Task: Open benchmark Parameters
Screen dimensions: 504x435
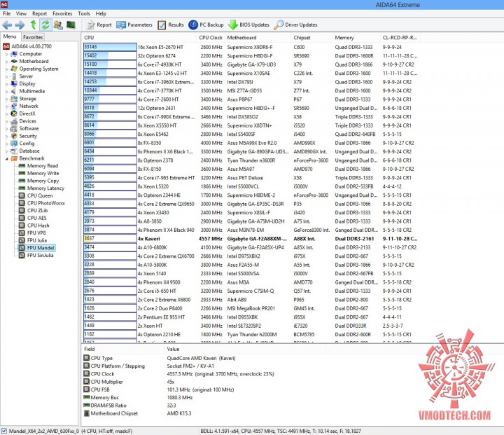Action: (134, 25)
